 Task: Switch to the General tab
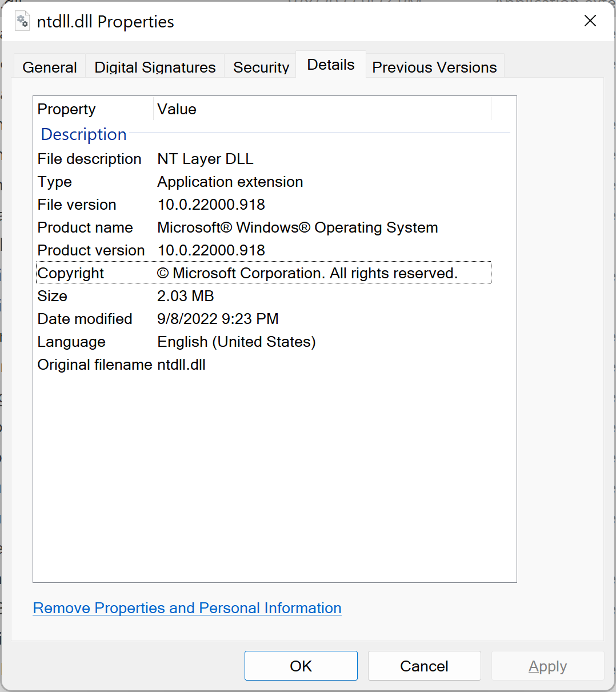click(50, 67)
